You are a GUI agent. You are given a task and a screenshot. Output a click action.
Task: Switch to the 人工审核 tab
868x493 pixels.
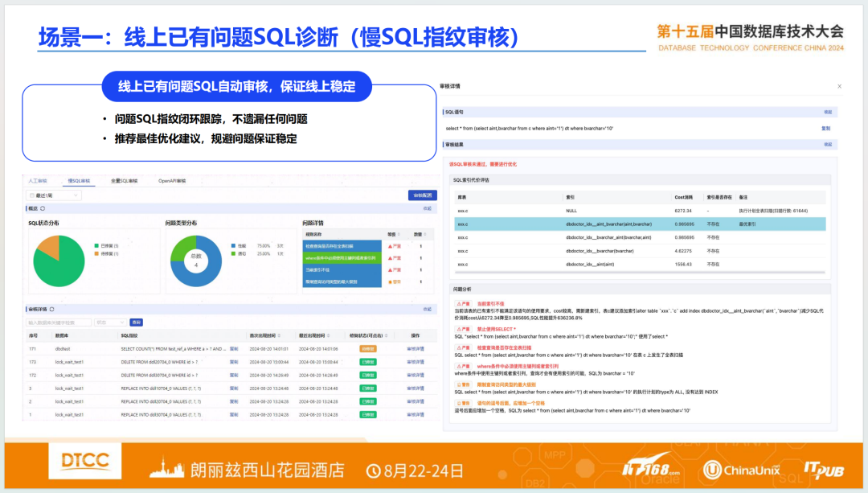click(38, 181)
